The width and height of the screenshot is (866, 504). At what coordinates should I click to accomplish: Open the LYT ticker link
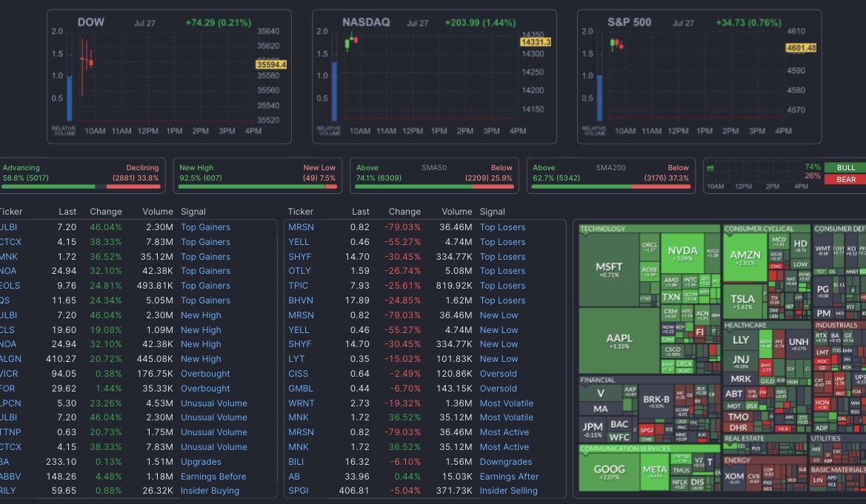point(296,359)
